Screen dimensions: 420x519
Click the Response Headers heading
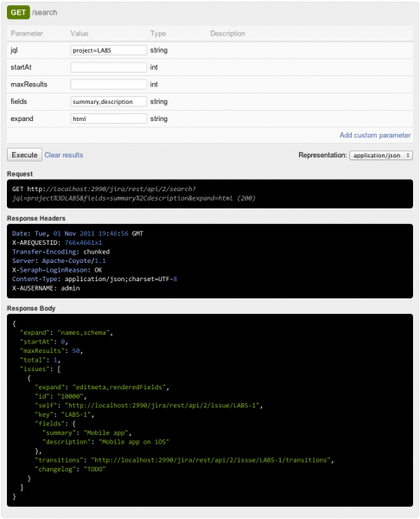click(x=36, y=218)
